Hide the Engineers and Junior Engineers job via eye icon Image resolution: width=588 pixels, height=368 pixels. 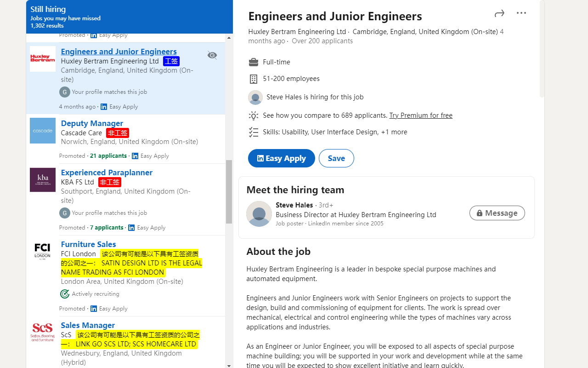click(x=212, y=55)
